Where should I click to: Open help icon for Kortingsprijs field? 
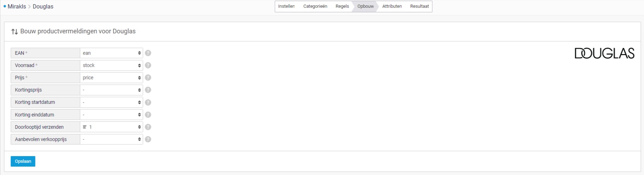pyautogui.click(x=148, y=90)
